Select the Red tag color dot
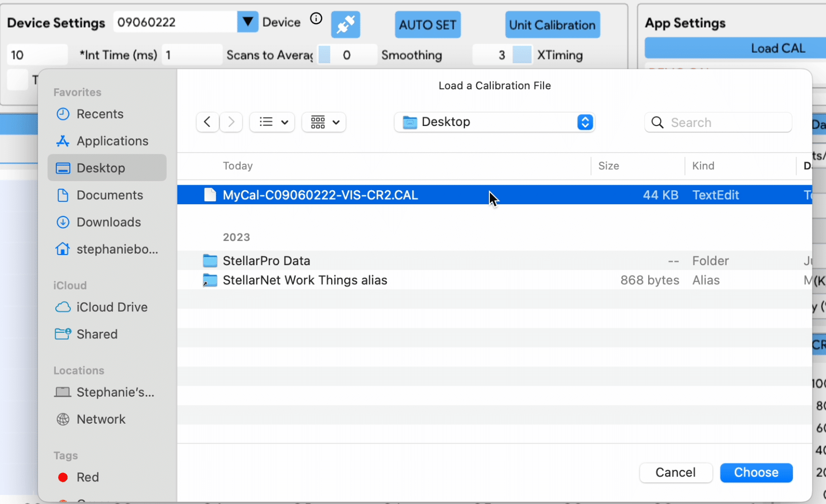 [63, 477]
